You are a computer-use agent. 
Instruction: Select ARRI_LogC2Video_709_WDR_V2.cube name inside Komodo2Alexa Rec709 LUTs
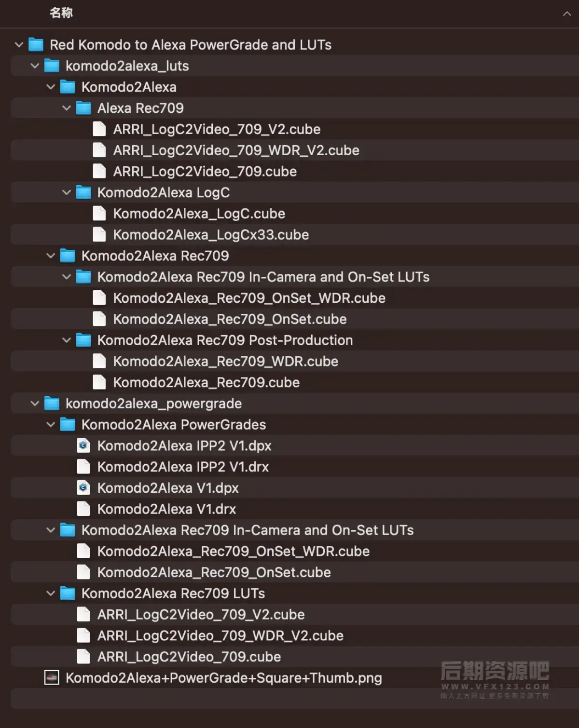pos(221,636)
